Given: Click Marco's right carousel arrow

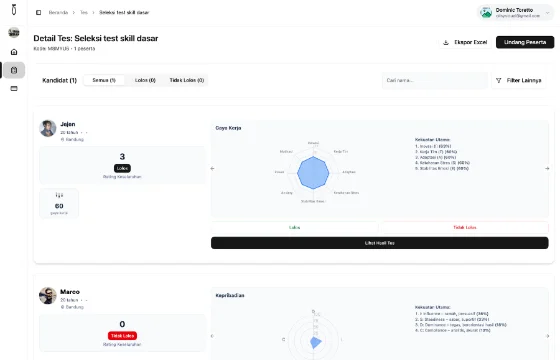Looking at the screenshot, I should coord(547,336).
